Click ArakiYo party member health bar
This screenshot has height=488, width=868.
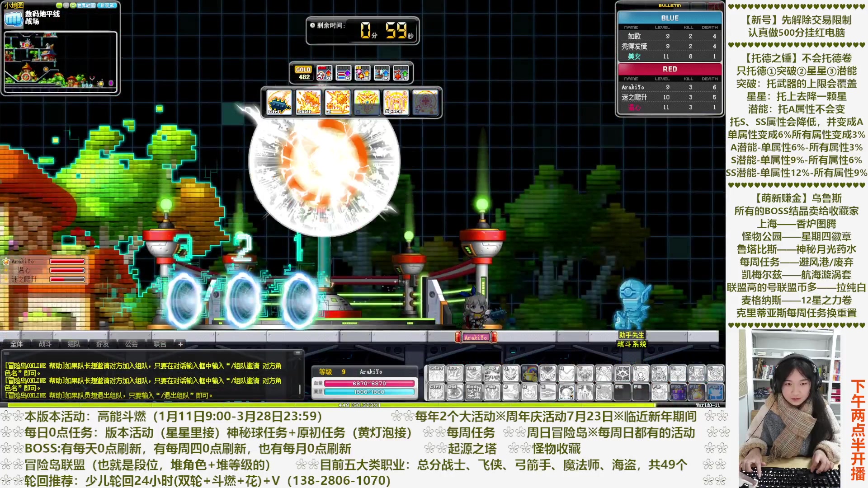[67, 261]
